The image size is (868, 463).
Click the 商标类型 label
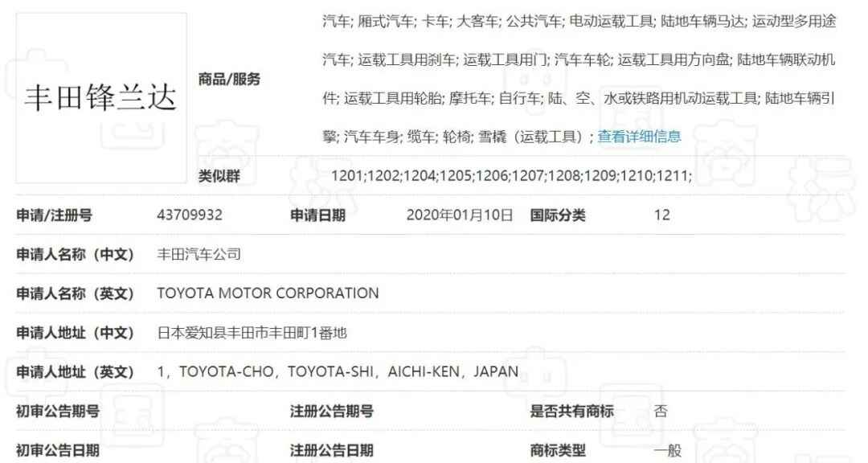pyautogui.click(x=558, y=450)
